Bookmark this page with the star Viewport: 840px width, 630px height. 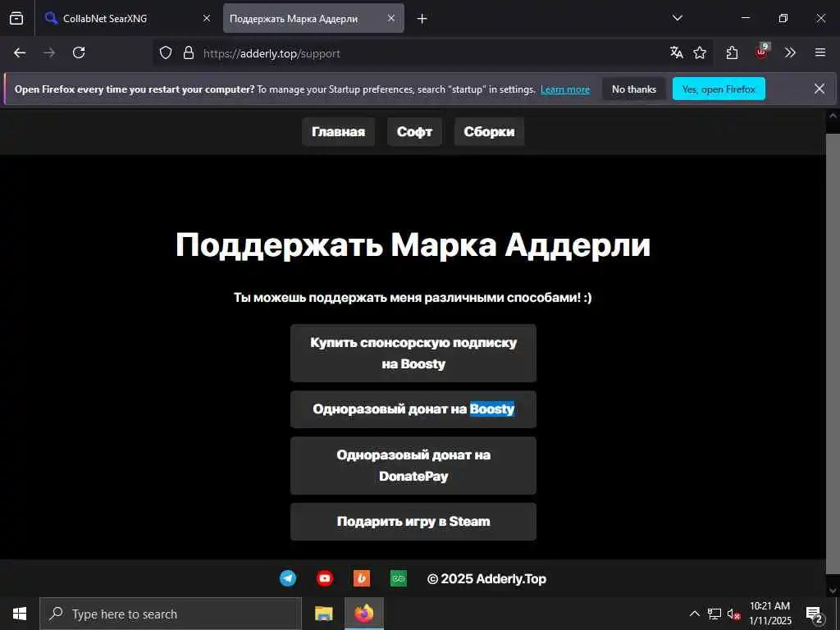pos(700,52)
